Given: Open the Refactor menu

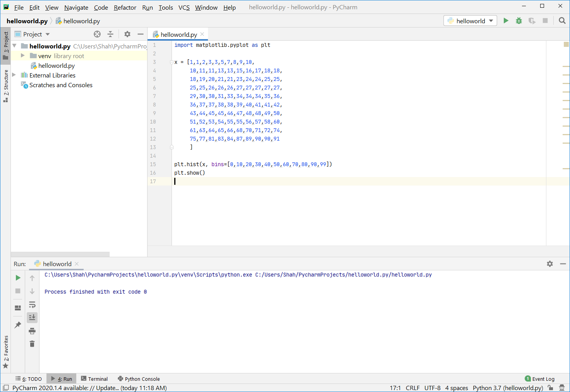Looking at the screenshot, I should tap(125, 7).
